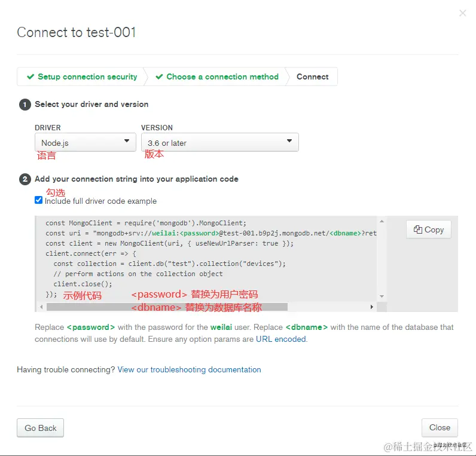The image size is (476, 456).
Task: Open the DRIVER dropdown showing Node.js
Action: click(x=86, y=142)
